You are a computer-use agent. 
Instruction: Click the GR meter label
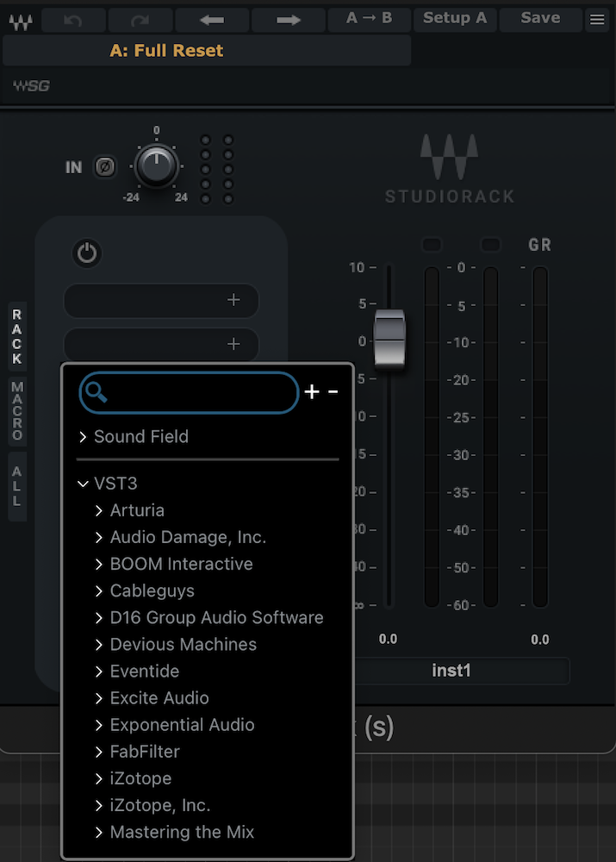tap(539, 245)
